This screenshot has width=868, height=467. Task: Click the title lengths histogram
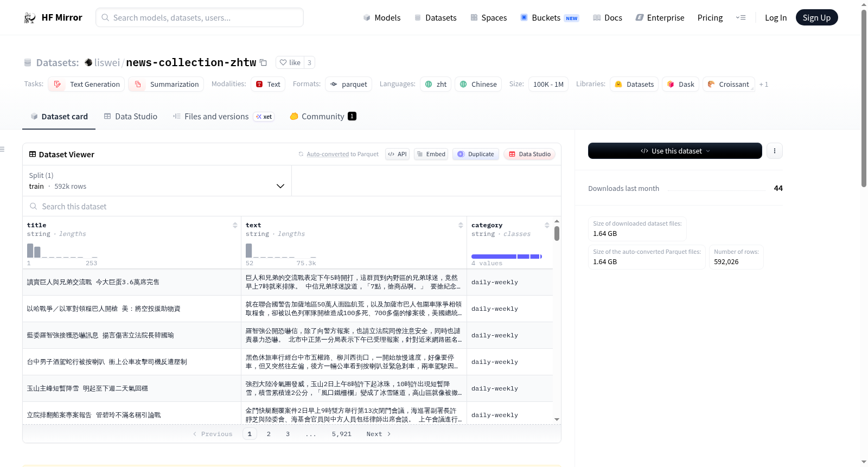tap(62, 251)
